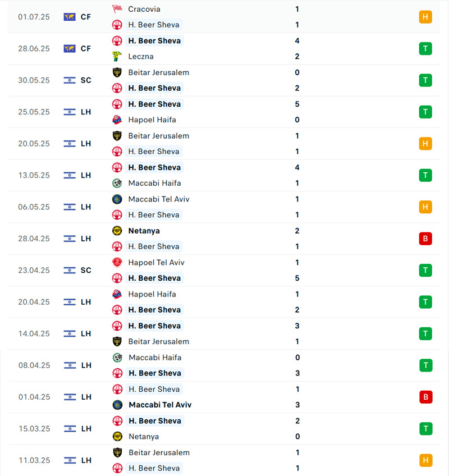Viewport: 449px width, 476px height.
Task: Select the SC competition label on 30.05.25
Action: coord(86,80)
